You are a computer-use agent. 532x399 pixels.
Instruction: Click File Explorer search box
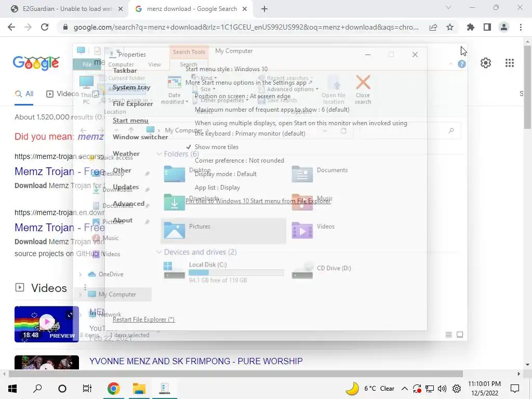[x=410, y=130]
